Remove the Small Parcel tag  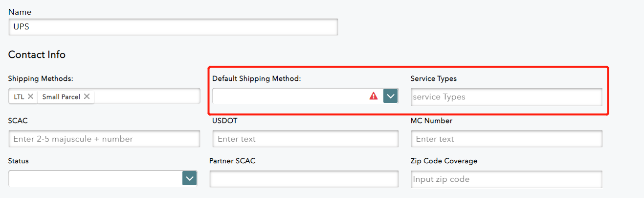point(87,97)
